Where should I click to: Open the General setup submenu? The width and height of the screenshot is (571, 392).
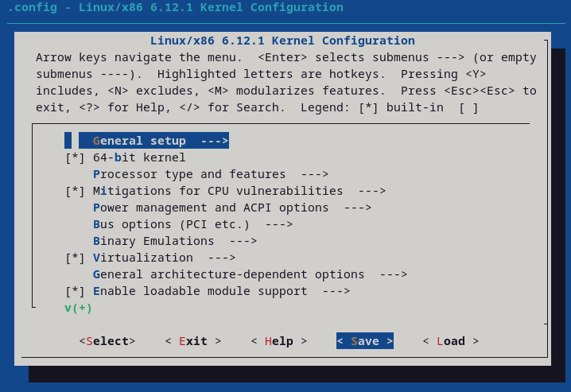(x=153, y=141)
